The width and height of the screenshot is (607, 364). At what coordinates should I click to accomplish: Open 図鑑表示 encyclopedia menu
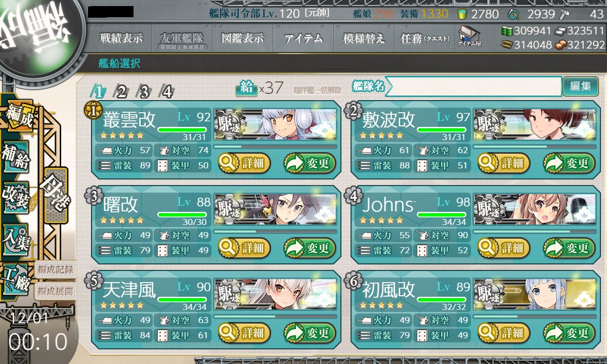(x=243, y=38)
